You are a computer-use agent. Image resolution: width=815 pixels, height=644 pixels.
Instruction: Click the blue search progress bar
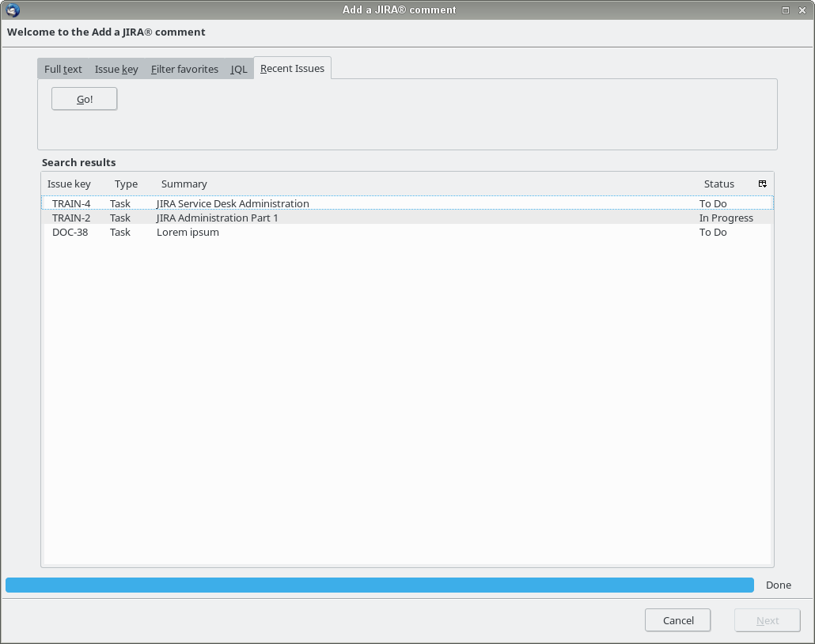[x=380, y=585]
